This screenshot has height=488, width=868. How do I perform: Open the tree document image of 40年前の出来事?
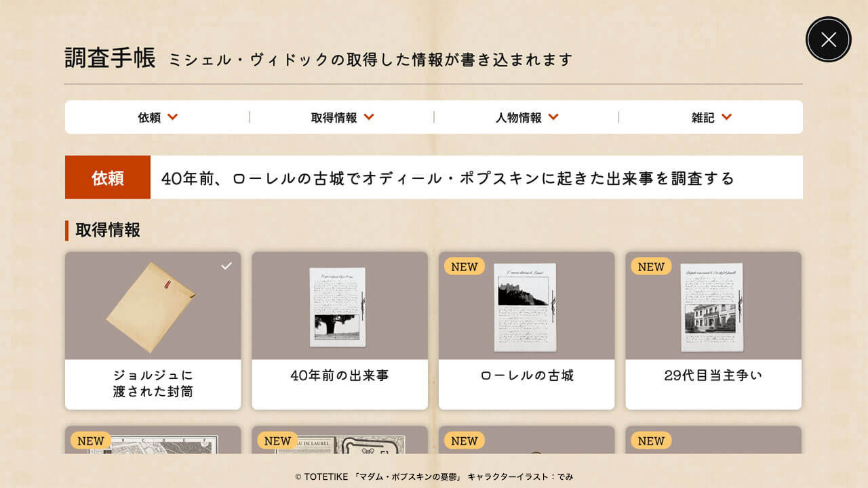[338, 307]
